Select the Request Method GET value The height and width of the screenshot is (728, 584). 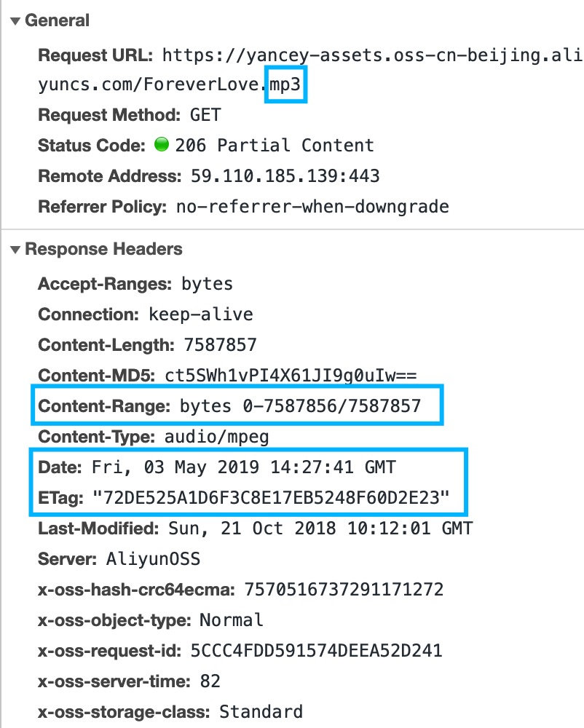pyautogui.click(x=205, y=115)
